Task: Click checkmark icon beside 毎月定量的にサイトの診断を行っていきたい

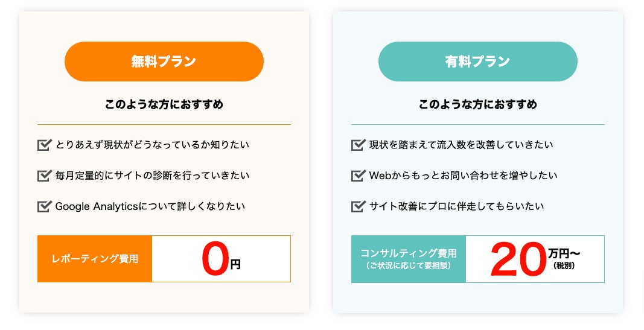Action: [x=44, y=176]
